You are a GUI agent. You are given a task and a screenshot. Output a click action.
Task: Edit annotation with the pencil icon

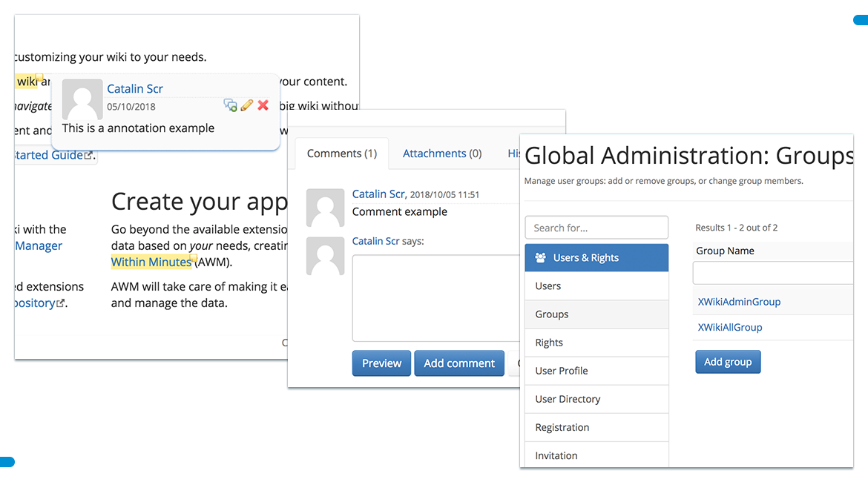pos(247,105)
